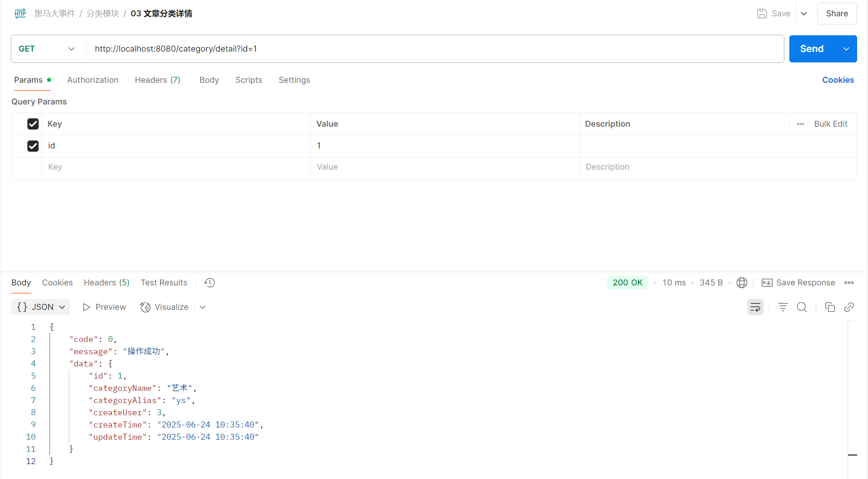Screen dimensions: 868x479
Task: Click the Save Response button
Action: coord(798,283)
